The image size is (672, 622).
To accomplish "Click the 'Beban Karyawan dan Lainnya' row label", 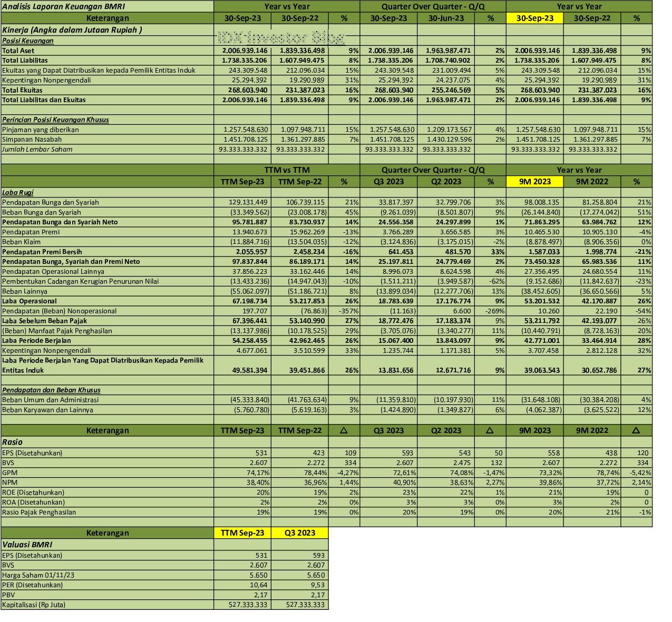I will point(47,410).
